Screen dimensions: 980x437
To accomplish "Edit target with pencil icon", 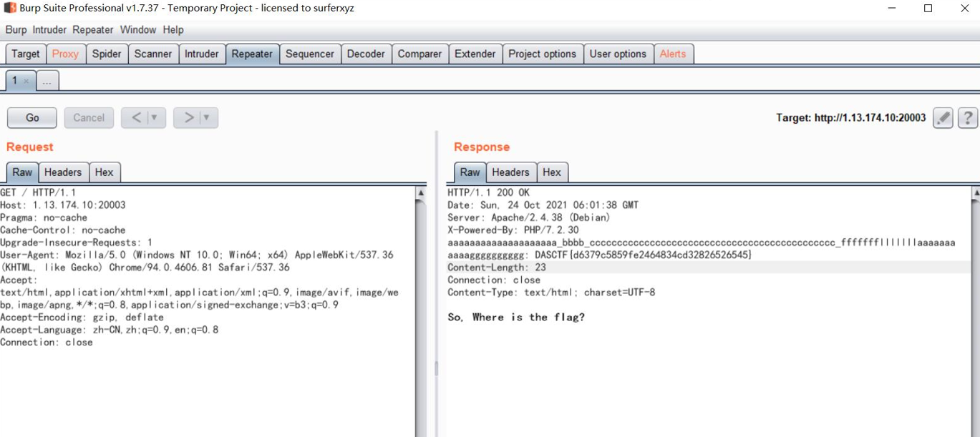I will tap(943, 118).
